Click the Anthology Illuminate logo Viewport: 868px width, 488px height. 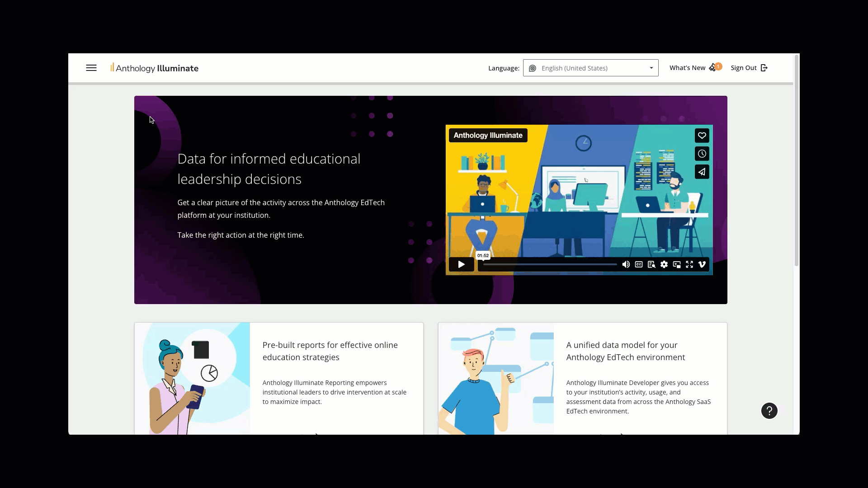click(x=155, y=68)
